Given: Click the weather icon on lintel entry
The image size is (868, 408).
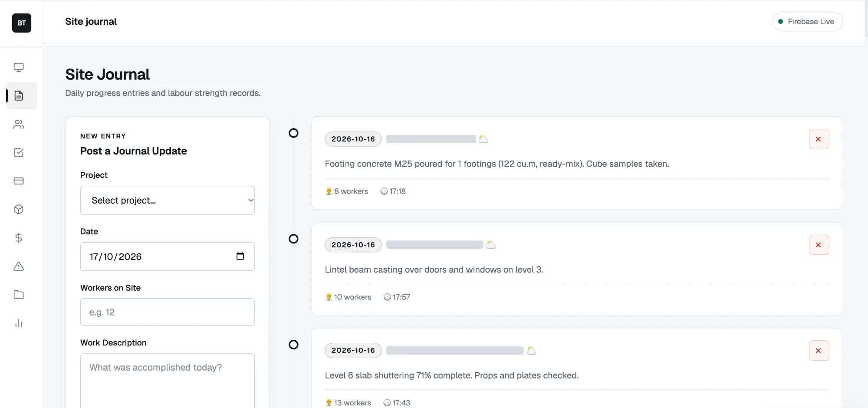Looking at the screenshot, I should point(491,245).
